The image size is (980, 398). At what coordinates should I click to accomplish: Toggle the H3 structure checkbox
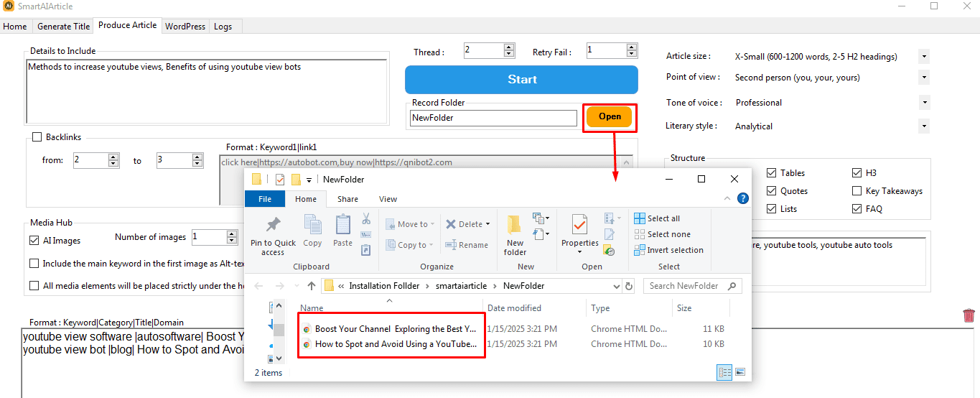857,173
